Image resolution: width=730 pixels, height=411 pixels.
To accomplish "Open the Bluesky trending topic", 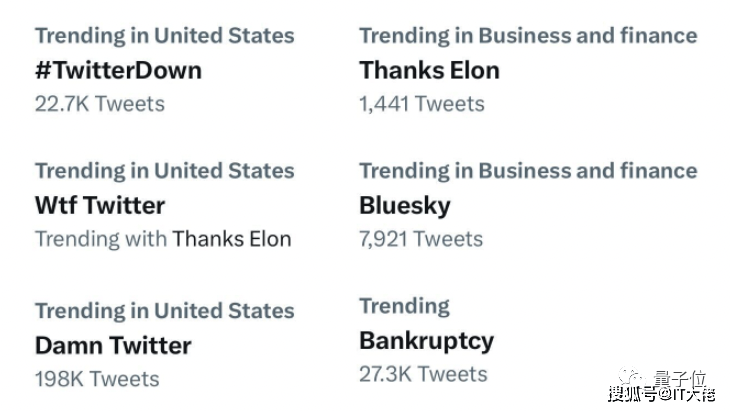I will click(x=404, y=205).
